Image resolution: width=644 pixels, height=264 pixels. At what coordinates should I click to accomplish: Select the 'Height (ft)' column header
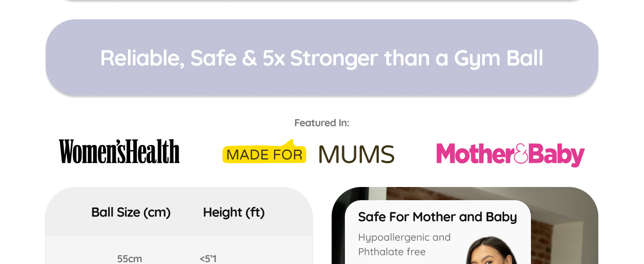234,213
